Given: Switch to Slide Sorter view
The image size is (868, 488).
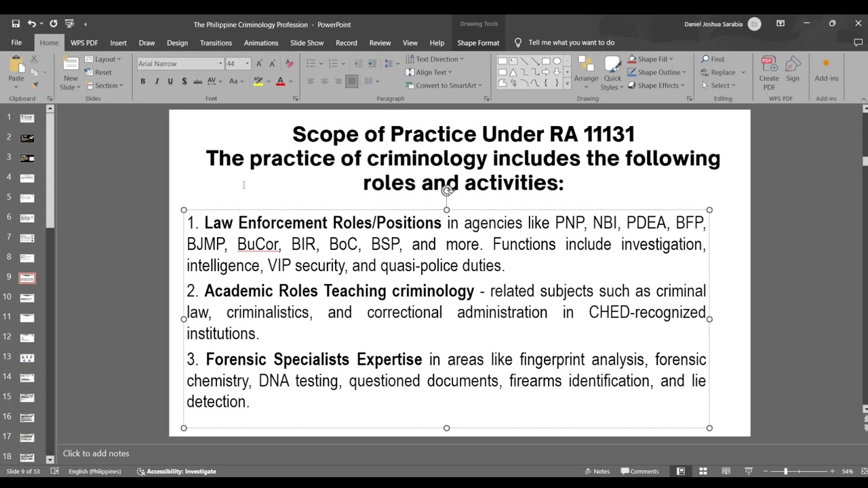Looking at the screenshot, I should pyautogui.click(x=703, y=471).
